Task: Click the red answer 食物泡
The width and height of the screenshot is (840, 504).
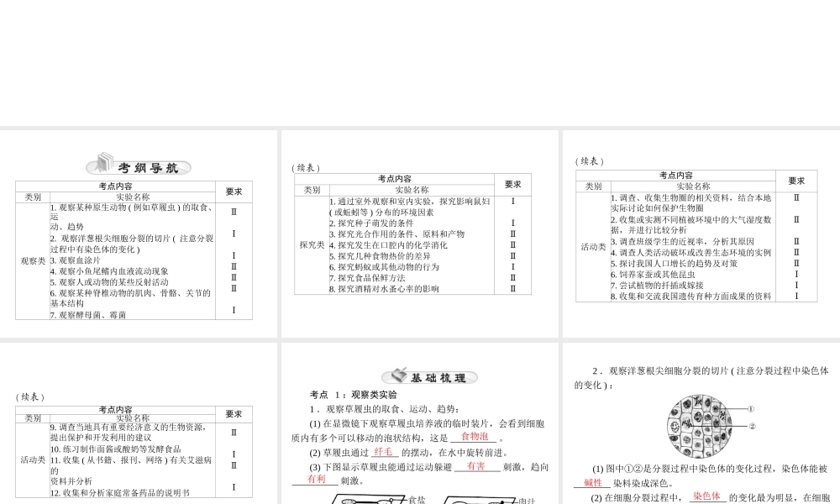Action: 475,437
